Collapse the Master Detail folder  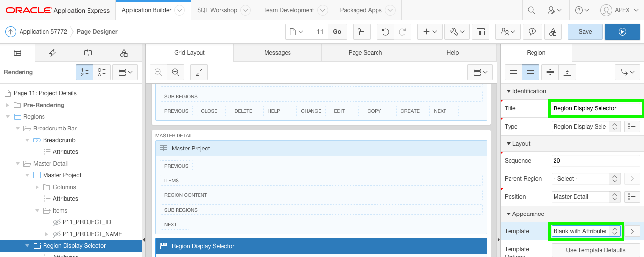tap(17, 164)
